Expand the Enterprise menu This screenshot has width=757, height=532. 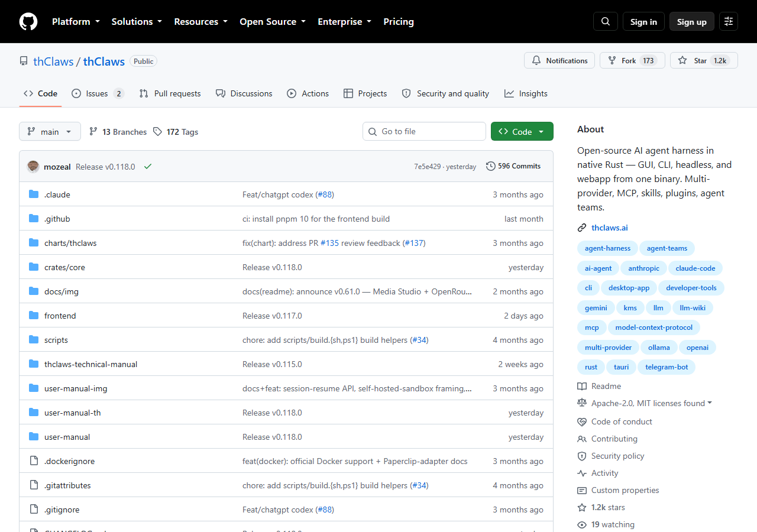(345, 21)
